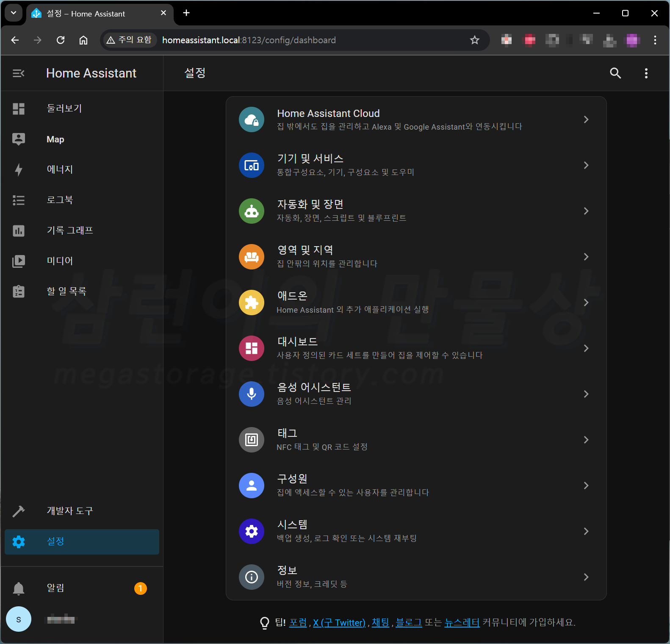Open the 미디어 play icon
Screen dimensions: 670x644
pos(19,261)
